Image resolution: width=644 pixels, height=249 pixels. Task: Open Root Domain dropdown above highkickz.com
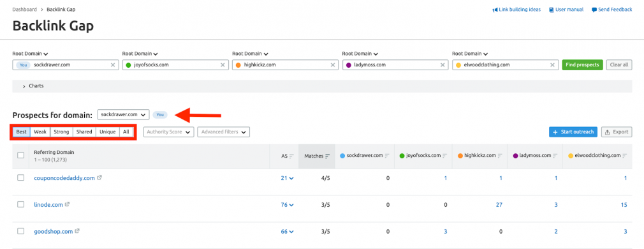coord(251,54)
